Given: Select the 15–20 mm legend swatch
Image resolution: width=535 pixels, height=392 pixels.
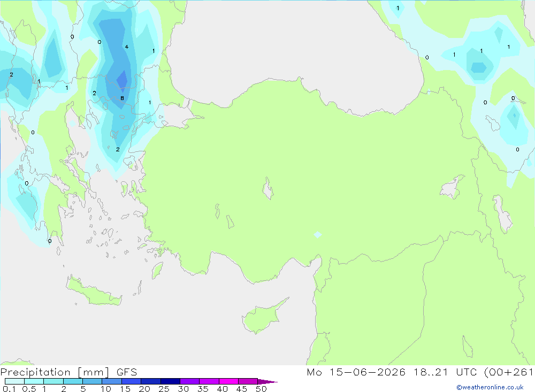Looking at the screenshot, I should coord(132,381).
